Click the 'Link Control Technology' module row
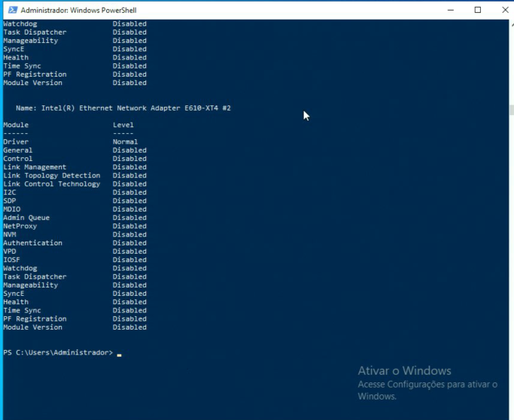The image size is (514, 420). [51, 184]
